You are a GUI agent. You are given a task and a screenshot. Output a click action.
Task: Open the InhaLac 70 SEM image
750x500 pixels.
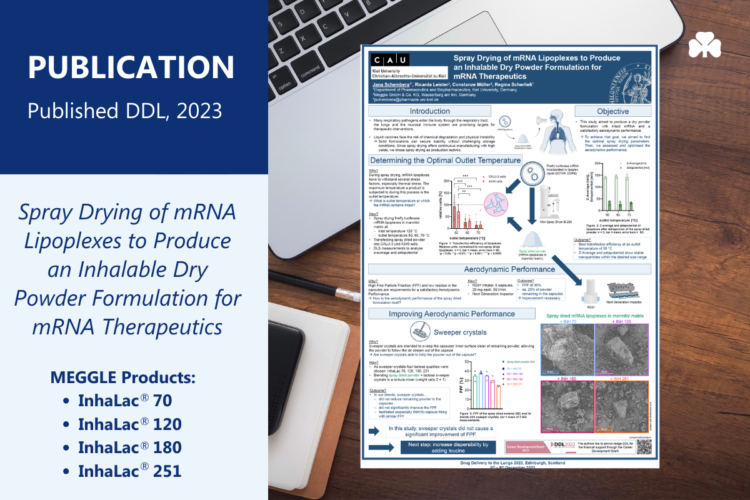tap(567, 349)
